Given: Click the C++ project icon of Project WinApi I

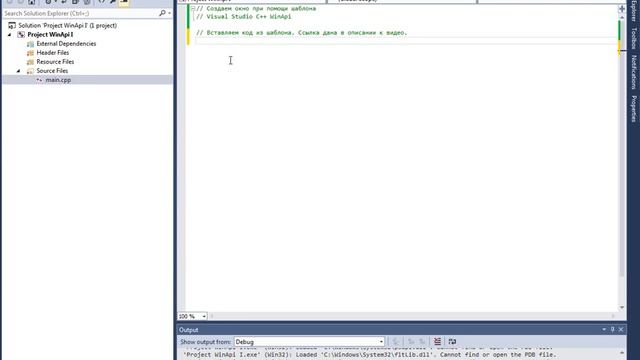Looking at the screenshot, I should coord(21,35).
